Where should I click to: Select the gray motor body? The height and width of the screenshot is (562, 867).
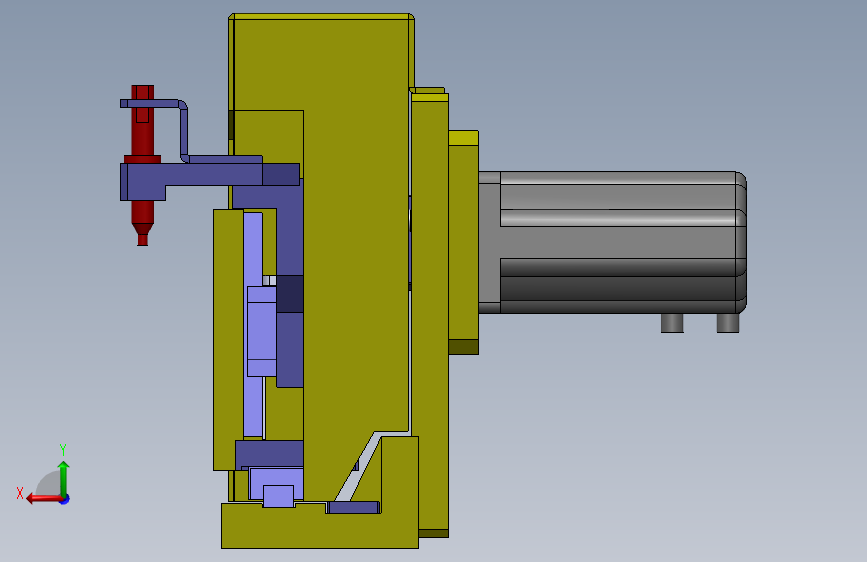613,242
